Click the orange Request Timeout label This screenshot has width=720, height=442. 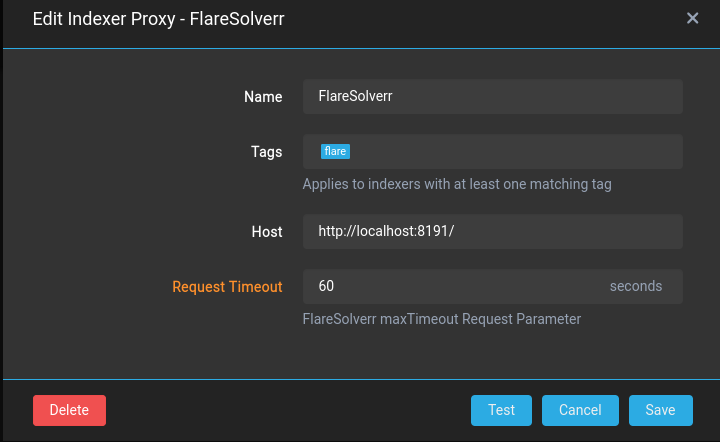(x=227, y=287)
